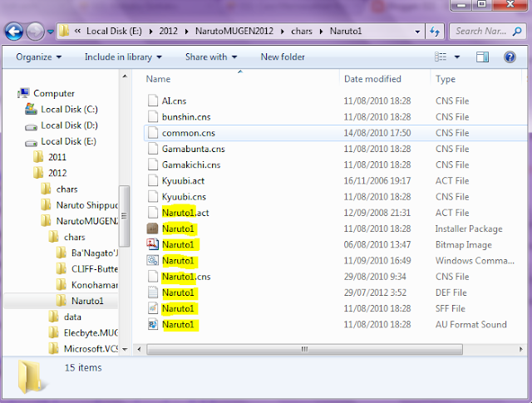
Task: Select the bunshin.cns file icon
Action: 153,116
